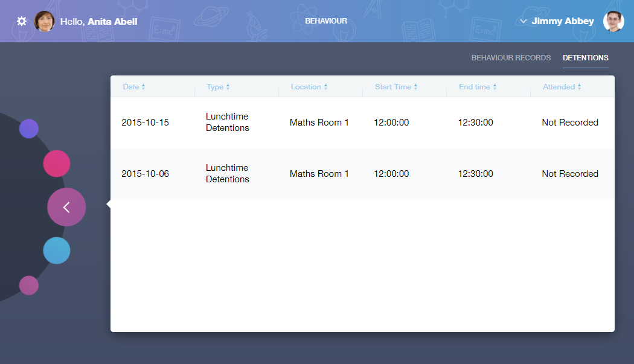Sort table by Date column
Image resolution: width=634 pixels, height=364 pixels.
click(x=134, y=86)
